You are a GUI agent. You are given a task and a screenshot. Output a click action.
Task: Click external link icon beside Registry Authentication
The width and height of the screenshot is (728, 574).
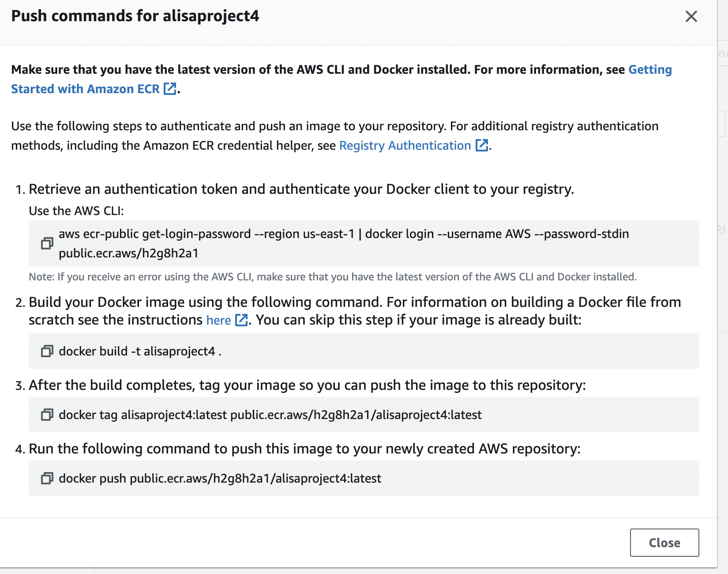pyautogui.click(x=481, y=145)
